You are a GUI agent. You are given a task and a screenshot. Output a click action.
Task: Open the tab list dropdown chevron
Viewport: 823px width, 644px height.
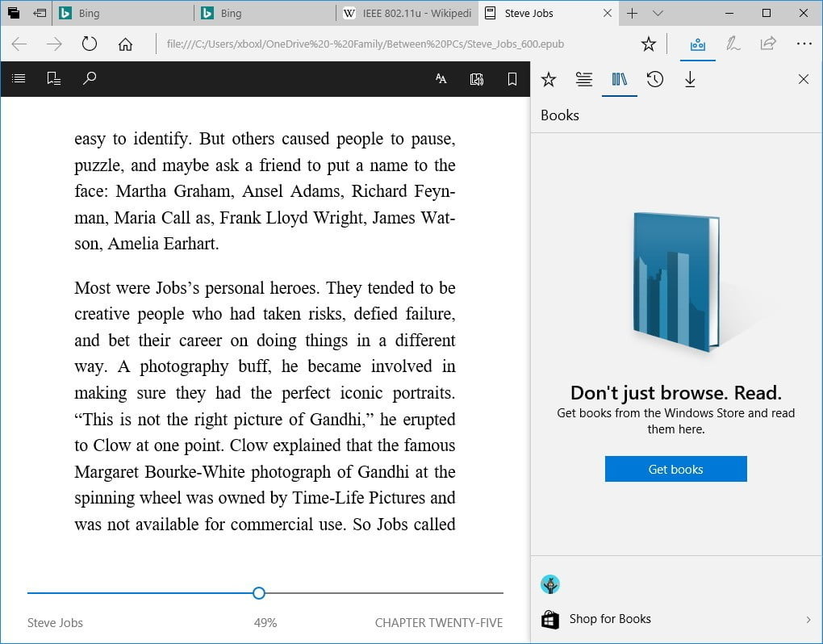point(658,13)
